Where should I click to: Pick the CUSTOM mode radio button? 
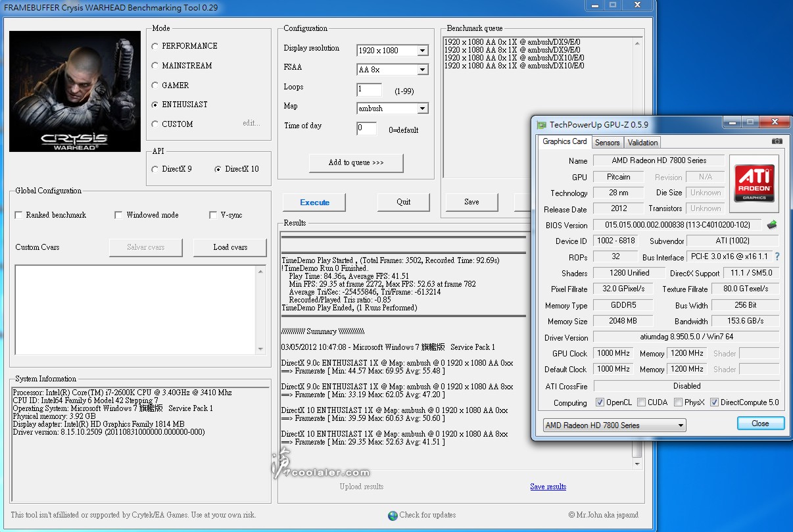[155, 124]
